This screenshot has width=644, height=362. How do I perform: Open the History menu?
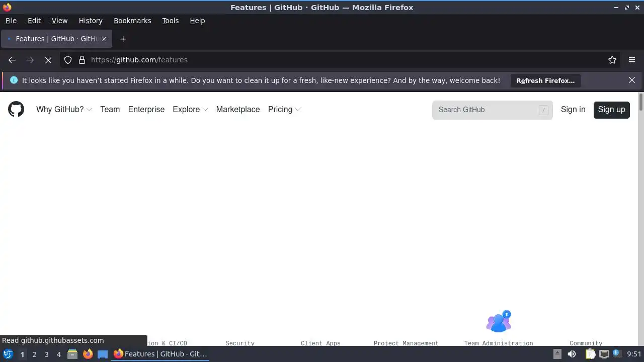[91, 21]
